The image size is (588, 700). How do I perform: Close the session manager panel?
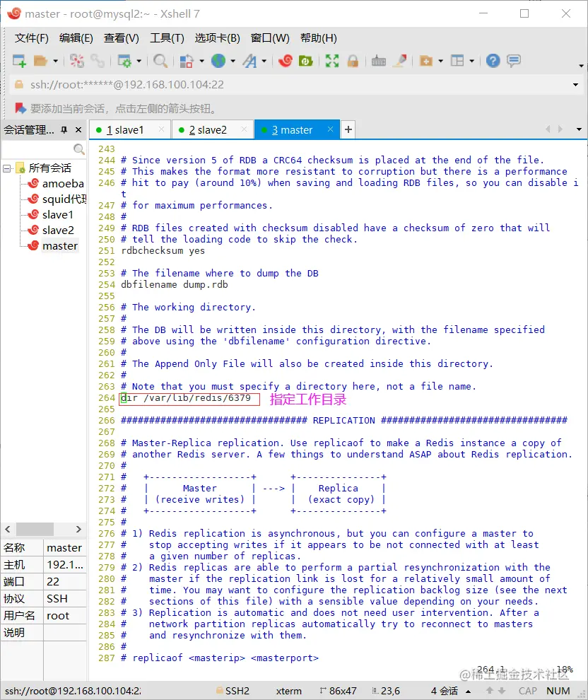point(78,130)
